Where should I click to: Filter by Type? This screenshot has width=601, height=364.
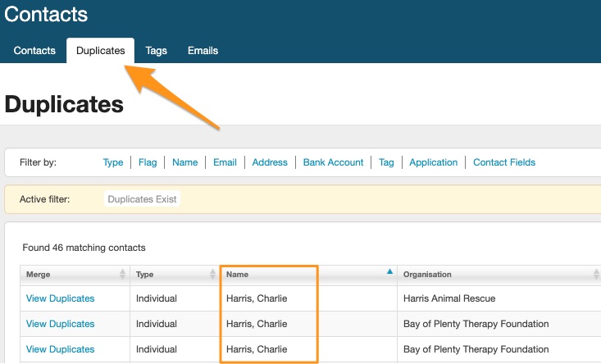[113, 162]
